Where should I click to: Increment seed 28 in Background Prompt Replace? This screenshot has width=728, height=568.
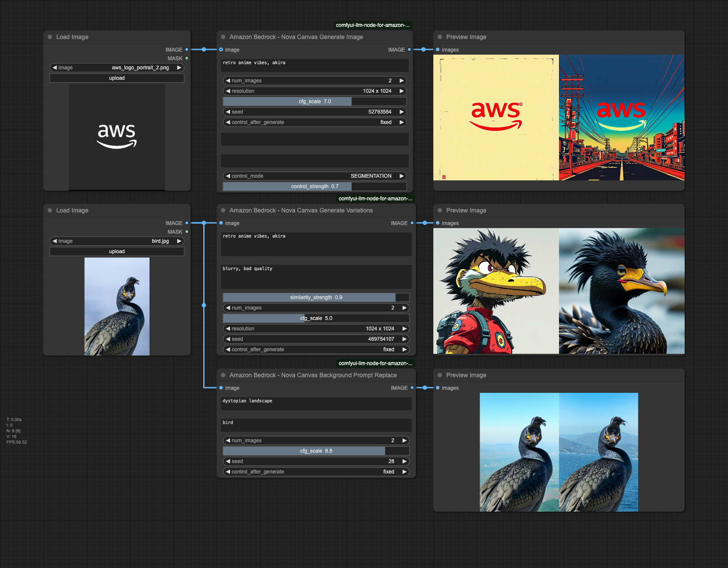[x=404, y=461]
